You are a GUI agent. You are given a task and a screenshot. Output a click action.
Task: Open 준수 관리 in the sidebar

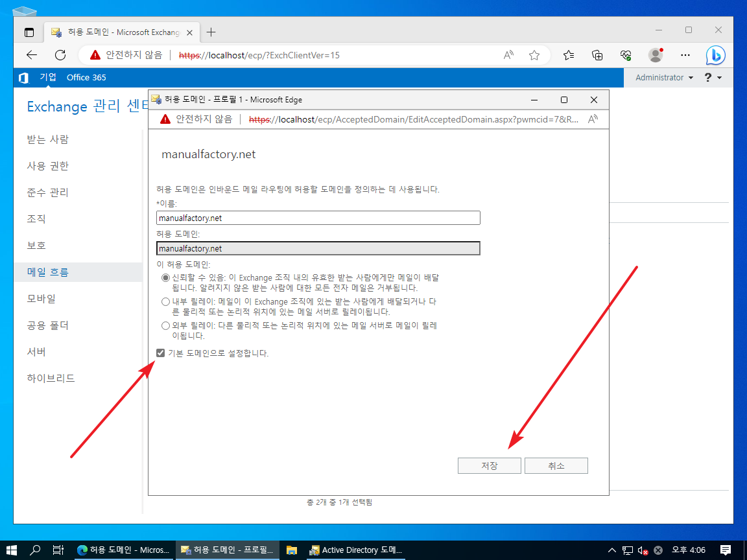[x=47, y=192]
